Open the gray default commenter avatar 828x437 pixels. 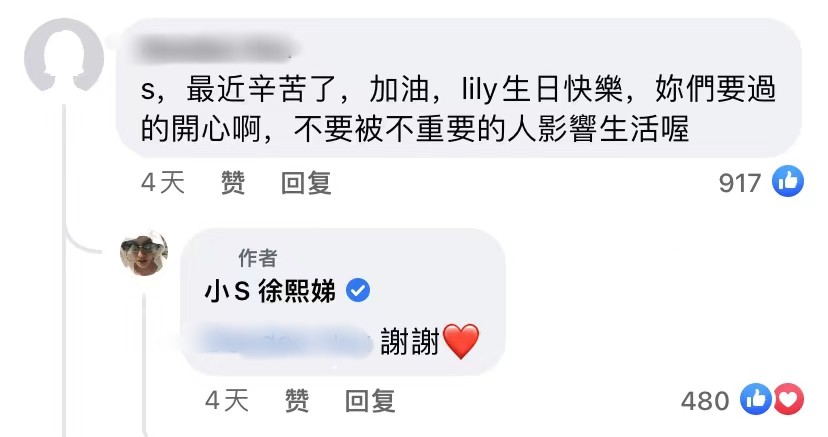[64, 58]
